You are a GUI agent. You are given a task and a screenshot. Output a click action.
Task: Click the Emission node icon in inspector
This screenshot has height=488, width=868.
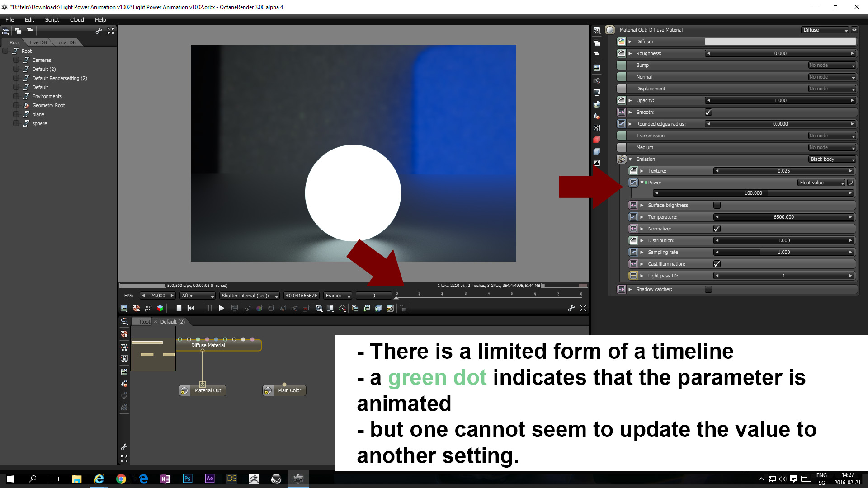[x=622, y=159]
